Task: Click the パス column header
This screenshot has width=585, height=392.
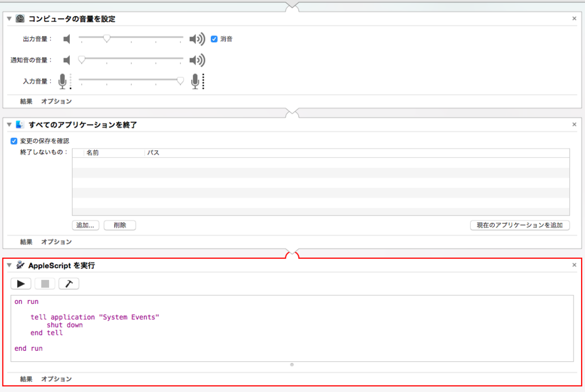Action: (x=153, y=153)
